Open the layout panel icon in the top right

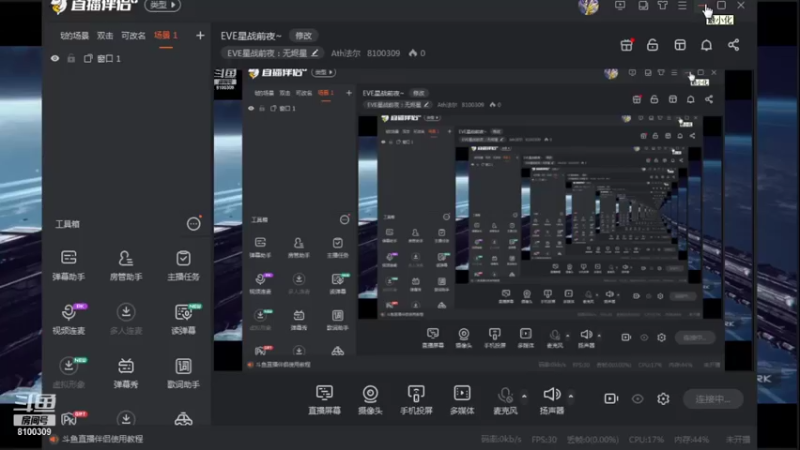coord(680,45)
